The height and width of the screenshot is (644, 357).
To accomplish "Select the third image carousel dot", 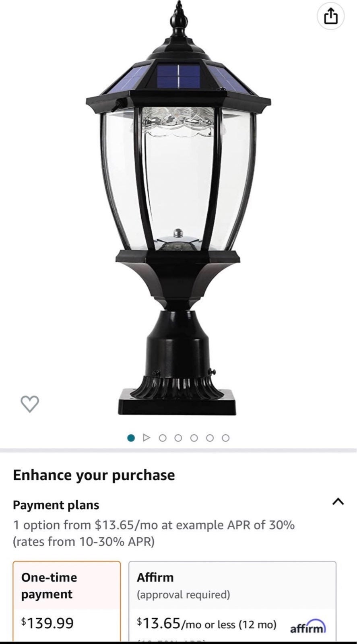I will 163,438.
